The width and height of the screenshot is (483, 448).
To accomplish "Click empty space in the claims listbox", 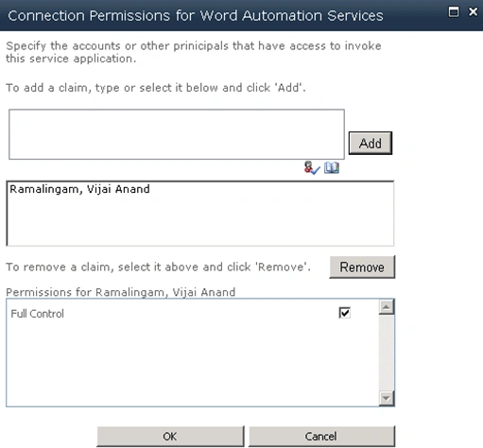I will pyautogui.click(x=200, y=222).
